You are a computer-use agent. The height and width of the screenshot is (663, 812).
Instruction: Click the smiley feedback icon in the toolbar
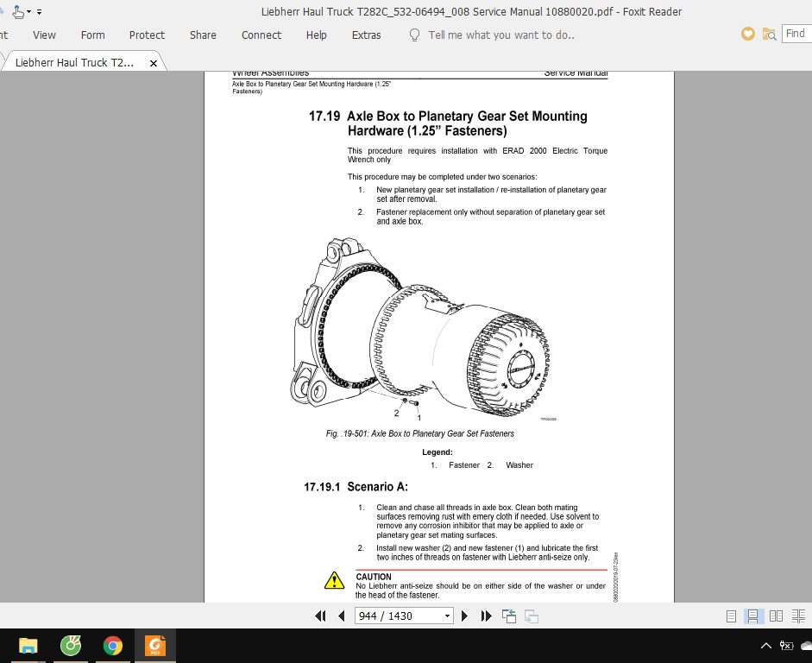[746, 34]
